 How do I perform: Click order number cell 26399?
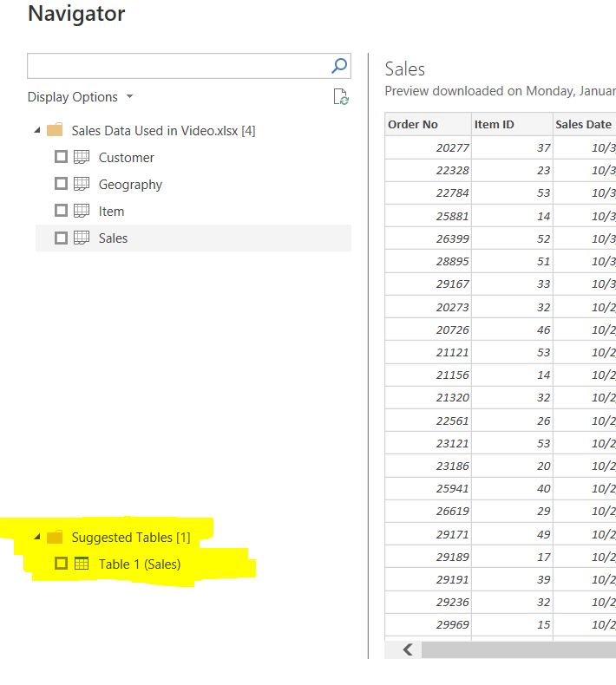tap(428, 239)
